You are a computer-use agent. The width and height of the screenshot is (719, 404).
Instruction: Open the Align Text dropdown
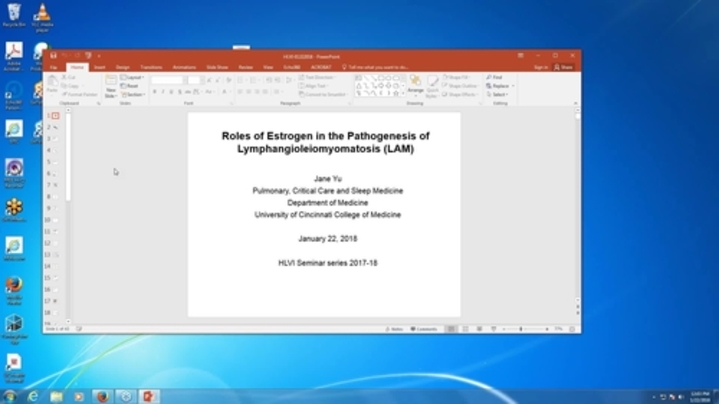point(313,86)
